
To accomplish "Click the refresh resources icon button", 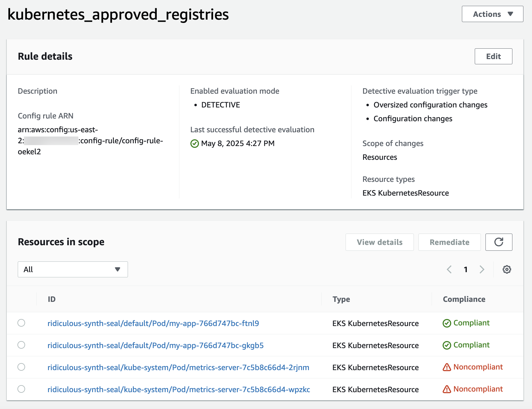I will click(x=499, y=242).
